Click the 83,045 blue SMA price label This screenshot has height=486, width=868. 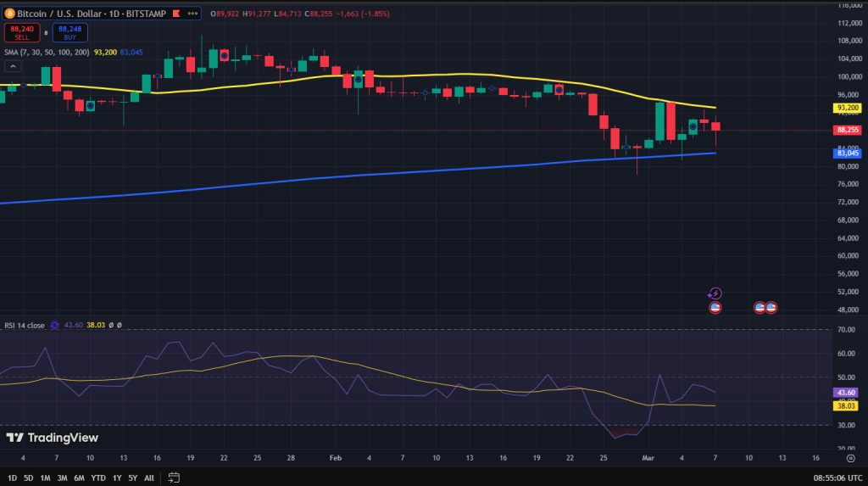click(x=848, y=154)
